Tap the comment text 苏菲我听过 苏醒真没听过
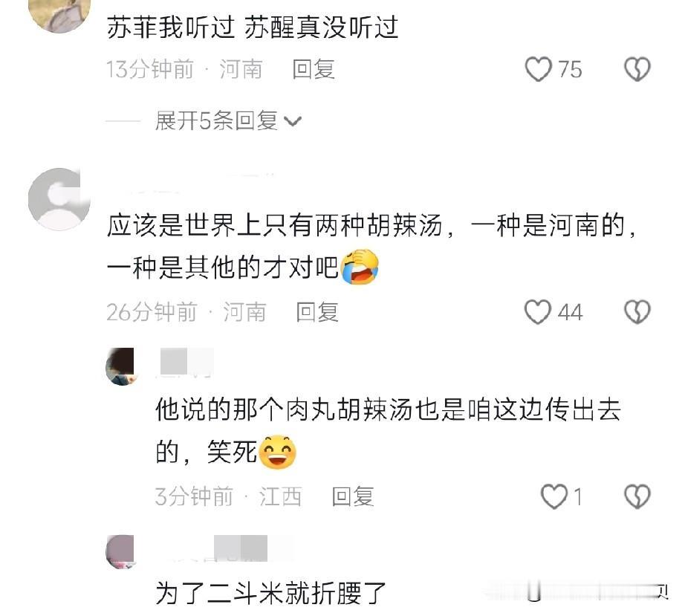This screenshot has width=685, height=616. tap(252, 27)
